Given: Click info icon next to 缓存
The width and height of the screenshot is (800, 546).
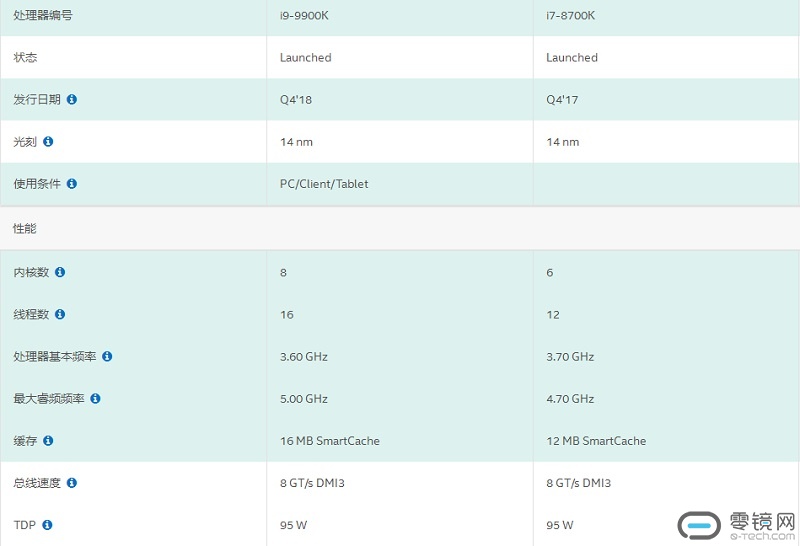Looking at the screenshot, I should point(48,440).
